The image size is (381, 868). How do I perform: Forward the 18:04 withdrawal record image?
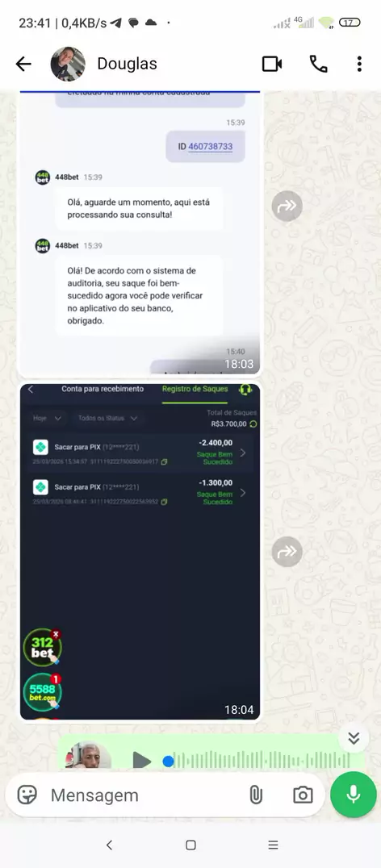point(287,551)
